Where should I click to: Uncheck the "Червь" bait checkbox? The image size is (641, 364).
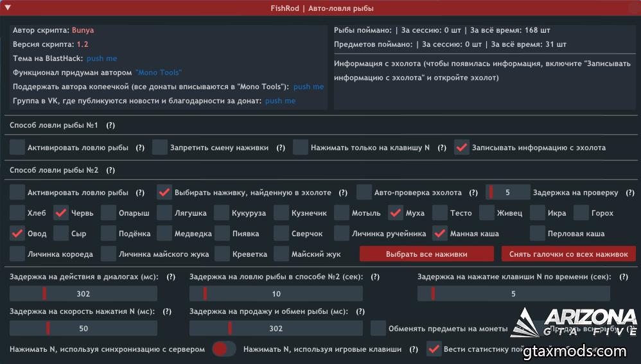61,213
